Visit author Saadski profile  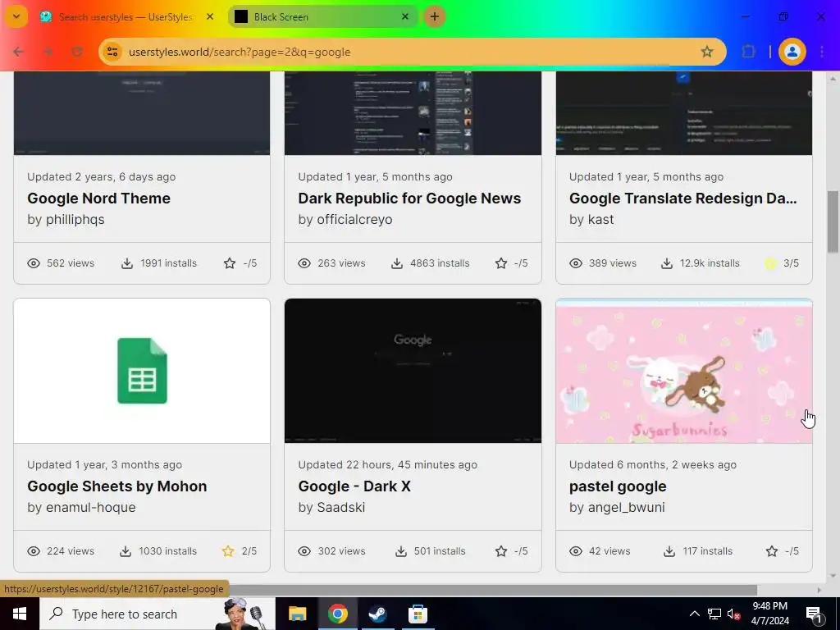pos(340,507)
